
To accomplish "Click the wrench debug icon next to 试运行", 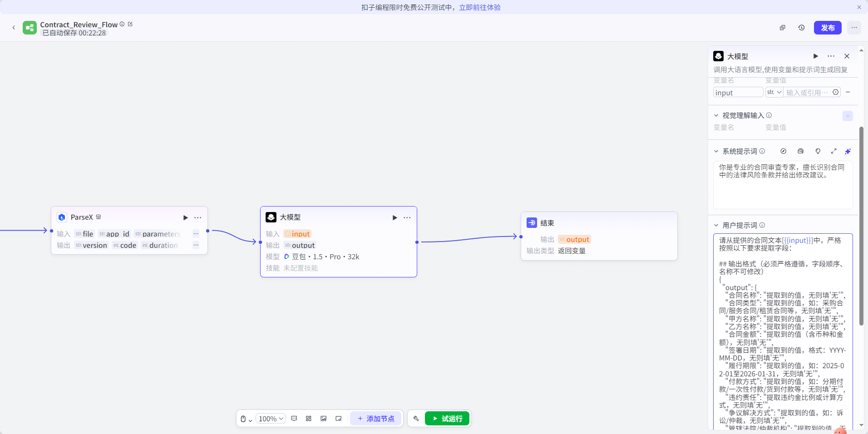I will pos(416,419).
